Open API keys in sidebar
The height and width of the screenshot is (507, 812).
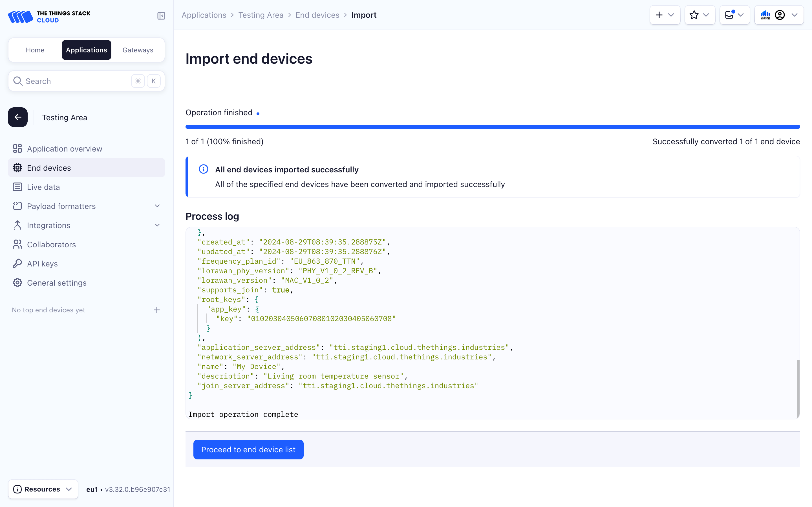pyautogui.click(x=42, y=264)
